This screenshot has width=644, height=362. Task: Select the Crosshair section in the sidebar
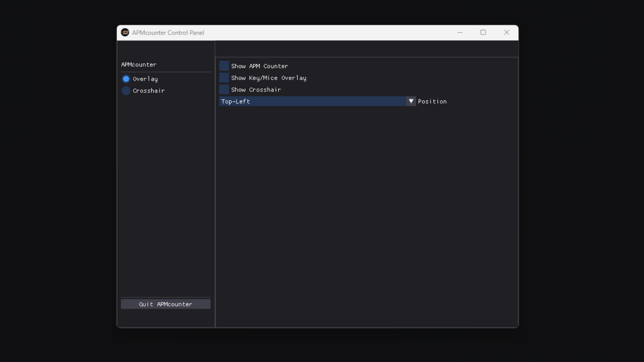tap(149, 90)
